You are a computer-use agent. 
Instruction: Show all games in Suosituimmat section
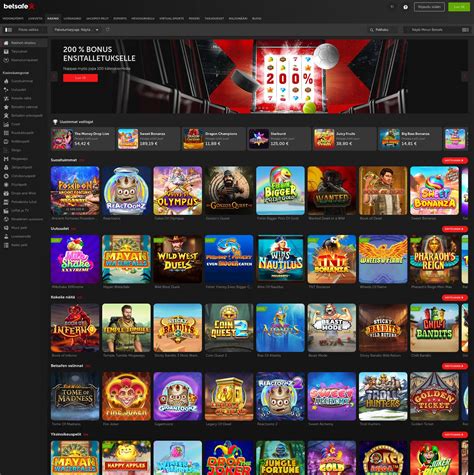coord(455,160)
